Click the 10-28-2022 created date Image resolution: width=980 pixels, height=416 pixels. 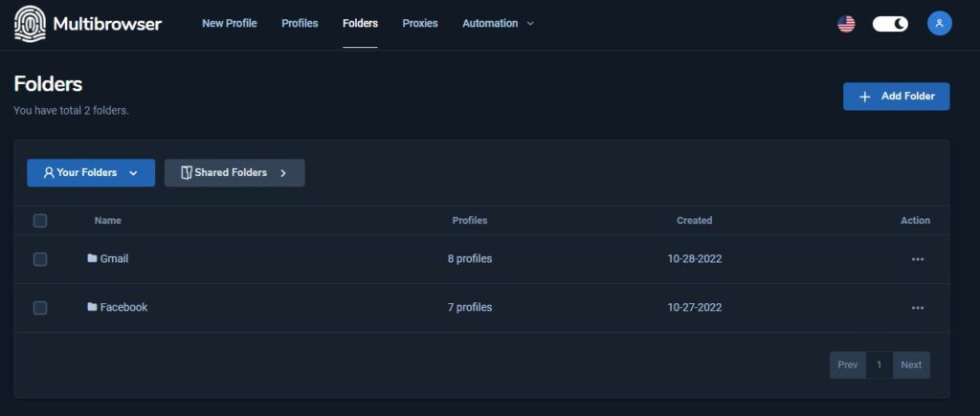click(x=695, y=258)
